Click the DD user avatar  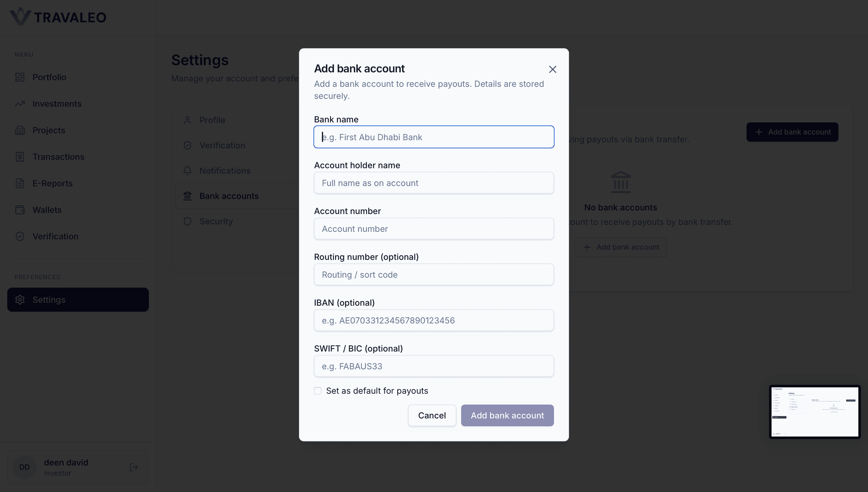click(x=24, y=467)
